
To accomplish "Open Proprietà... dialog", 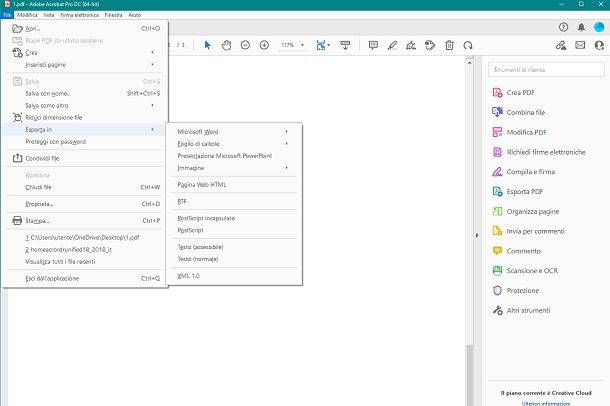I will click(84, 204).
